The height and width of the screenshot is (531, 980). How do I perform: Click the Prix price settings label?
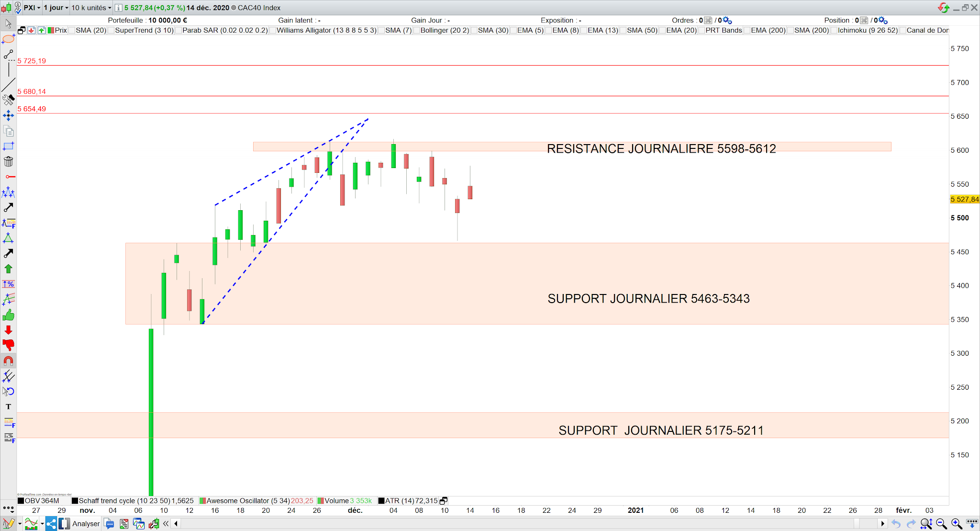point(61,30)
